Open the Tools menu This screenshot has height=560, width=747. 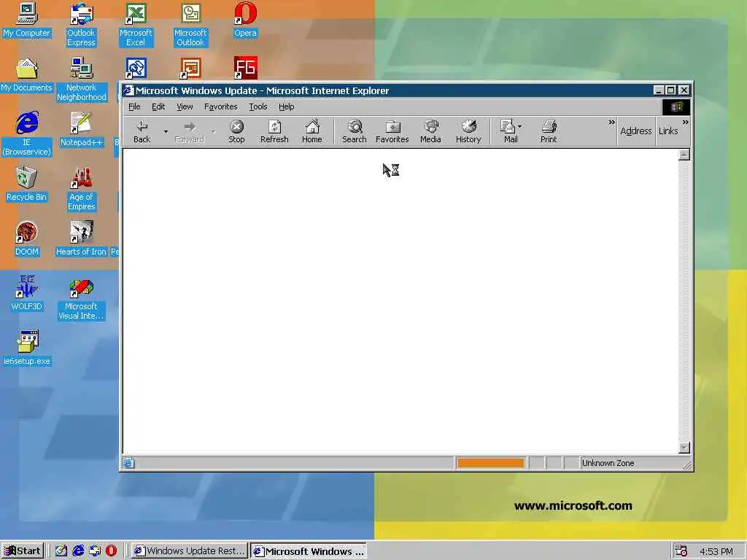[x=258, y=106]
